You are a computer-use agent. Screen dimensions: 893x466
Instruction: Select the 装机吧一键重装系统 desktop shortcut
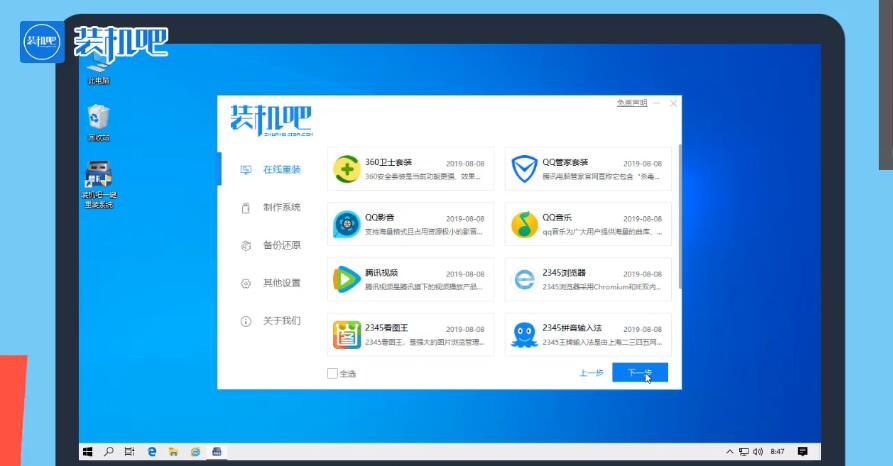click(99, 185)
